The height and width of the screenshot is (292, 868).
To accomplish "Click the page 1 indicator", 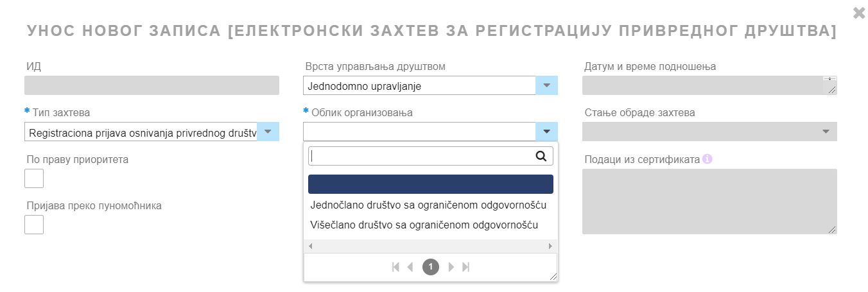I will [431, 267].
